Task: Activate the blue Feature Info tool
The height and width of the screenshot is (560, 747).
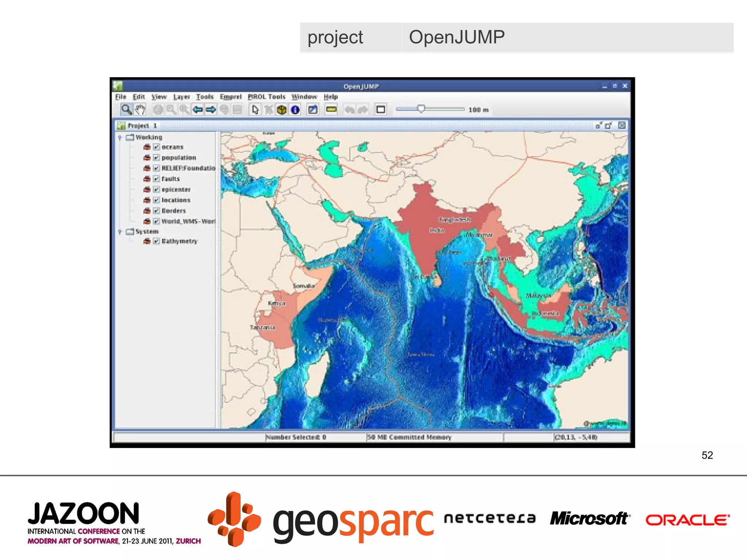Action: [295, 109]
